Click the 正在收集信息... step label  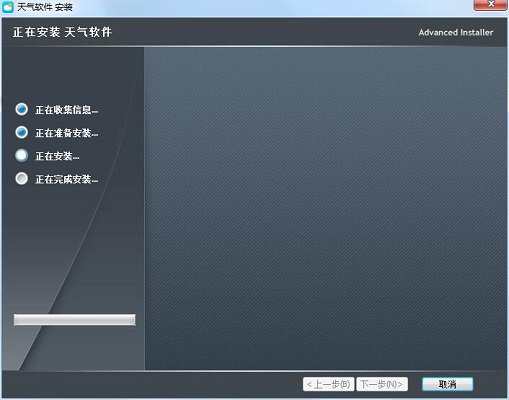[x=67, y=110]
